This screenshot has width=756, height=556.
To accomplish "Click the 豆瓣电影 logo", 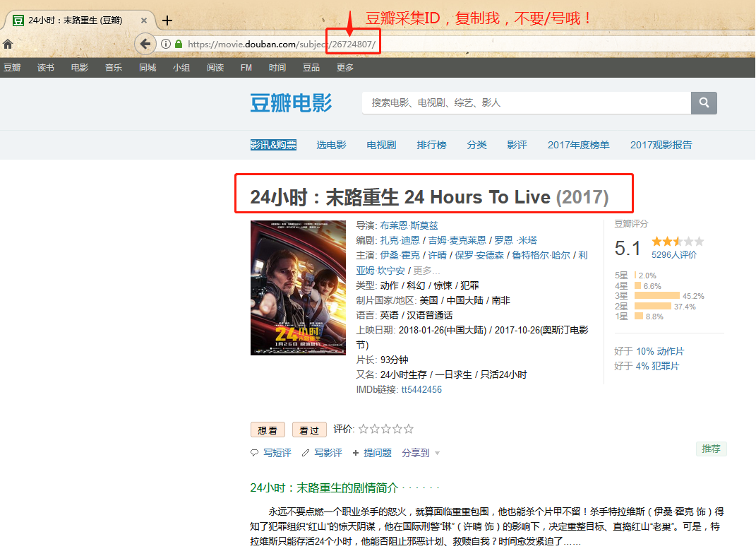I will tap(292, 103).
